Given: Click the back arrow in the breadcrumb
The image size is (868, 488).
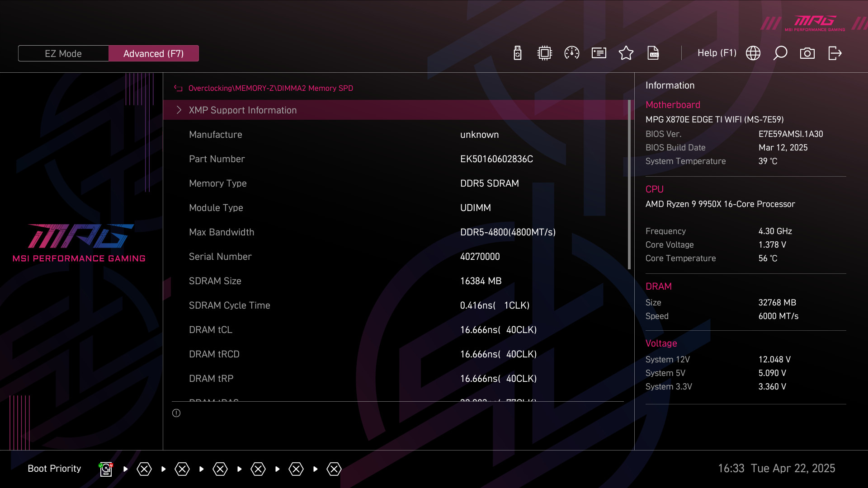Looking at the screenshot, I should (x=178, y=88).
